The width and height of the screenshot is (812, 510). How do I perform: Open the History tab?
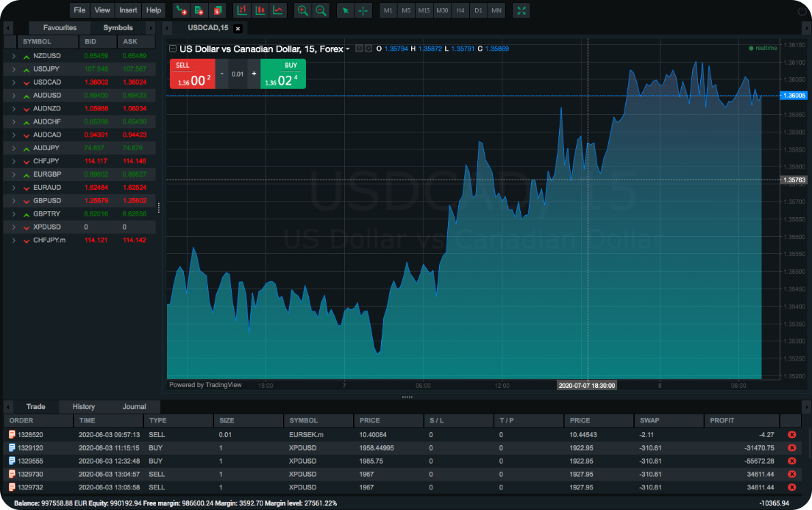83,407
